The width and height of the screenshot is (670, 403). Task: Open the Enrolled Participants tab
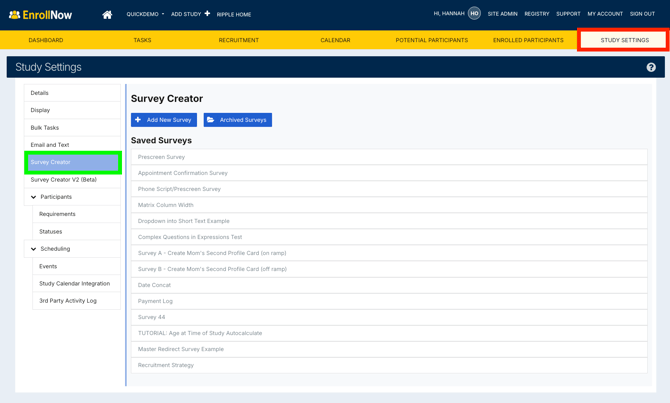[528, 40]
